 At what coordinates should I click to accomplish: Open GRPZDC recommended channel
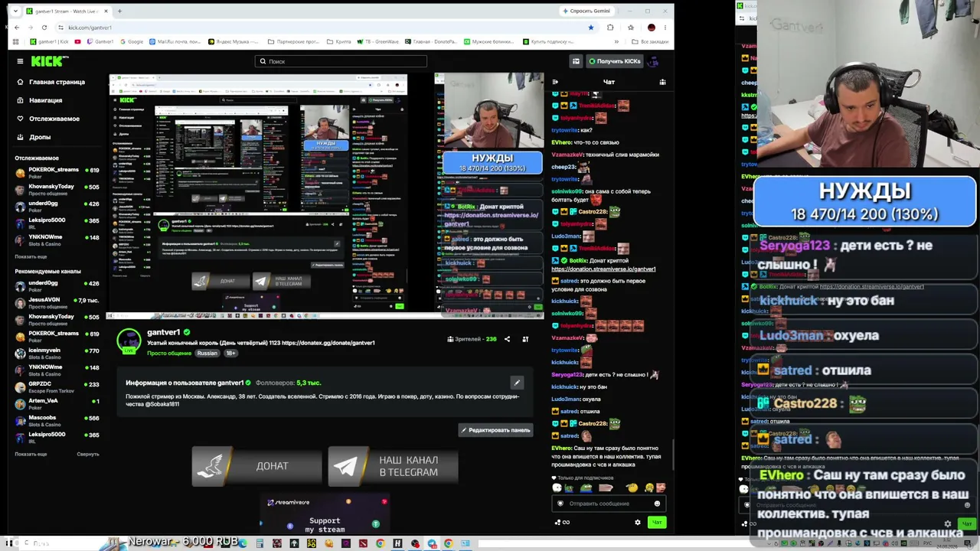point(57,386)
